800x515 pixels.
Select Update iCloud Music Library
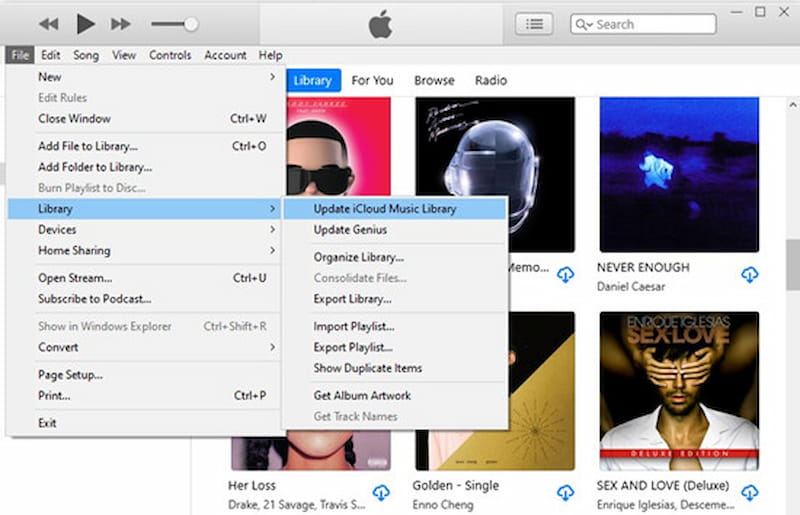395,209
